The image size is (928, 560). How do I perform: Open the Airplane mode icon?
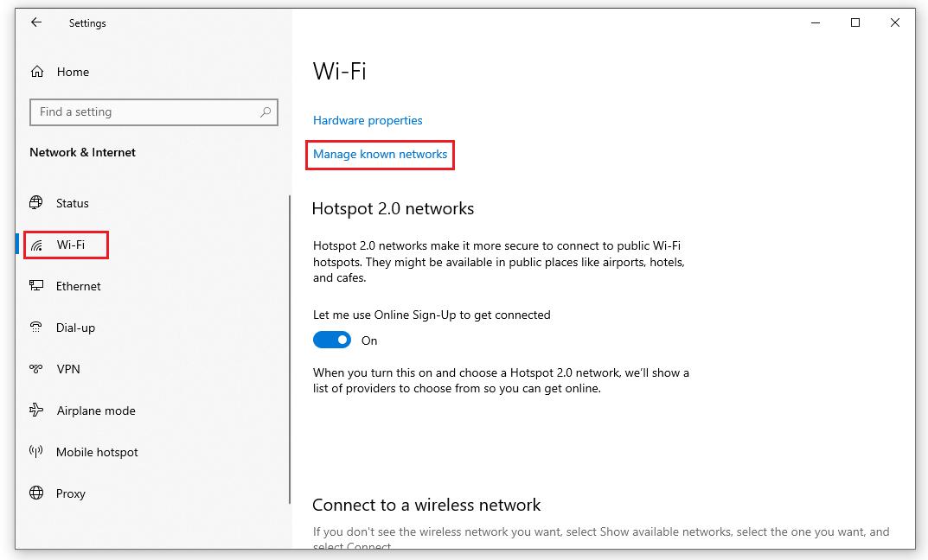coord(36,410)
